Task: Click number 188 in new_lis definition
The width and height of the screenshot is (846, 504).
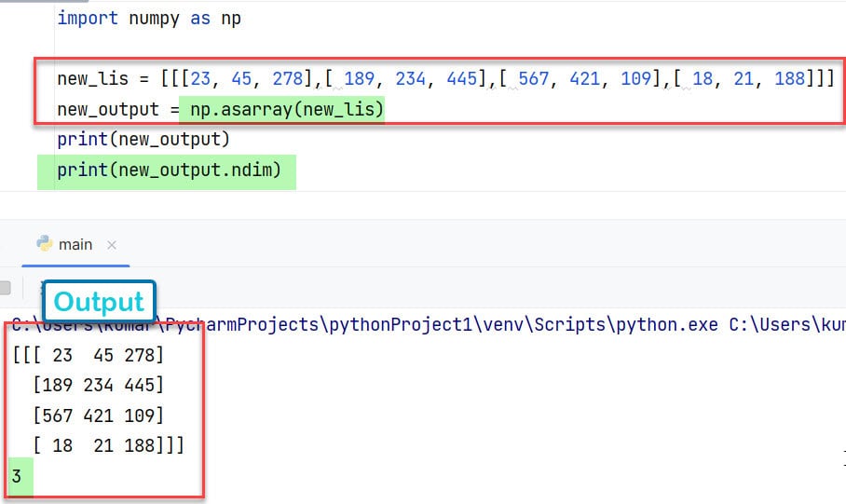Action: click(790, 79)
